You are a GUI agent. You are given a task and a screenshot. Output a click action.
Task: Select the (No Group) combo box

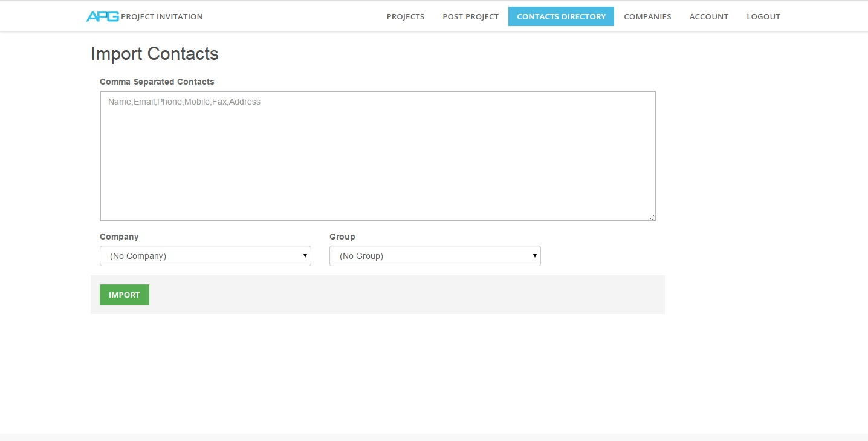435,256
